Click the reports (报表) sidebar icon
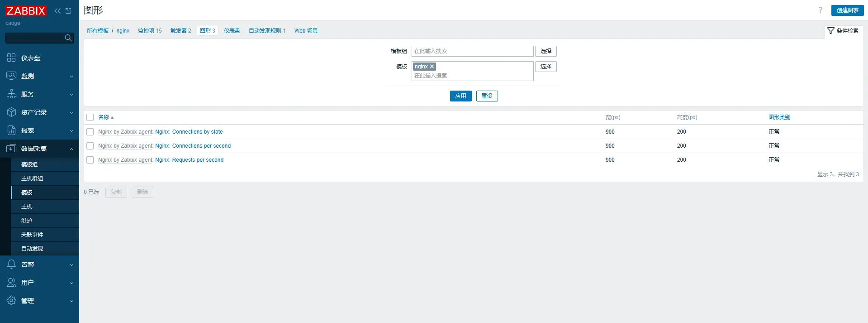Screen dimensions: 868x323 click(11, 130)
